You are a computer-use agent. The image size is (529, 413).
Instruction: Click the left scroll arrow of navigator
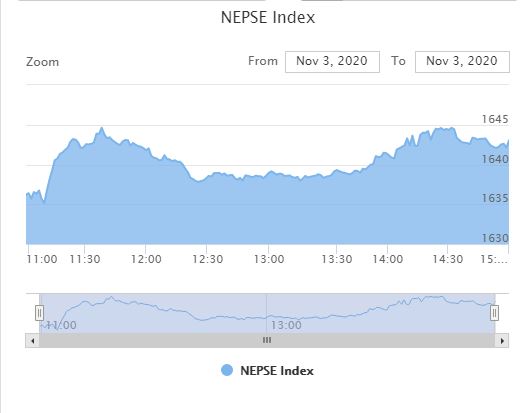32,340
